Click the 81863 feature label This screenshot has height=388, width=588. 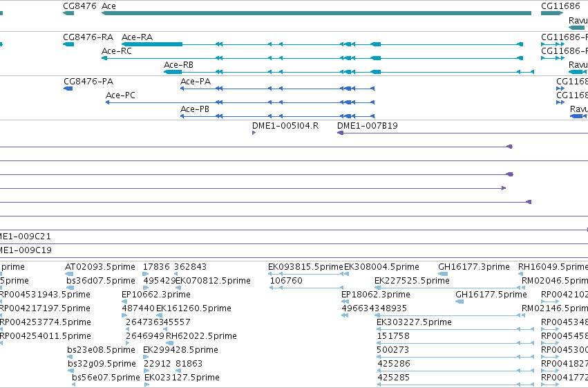(x=189, y=364)
